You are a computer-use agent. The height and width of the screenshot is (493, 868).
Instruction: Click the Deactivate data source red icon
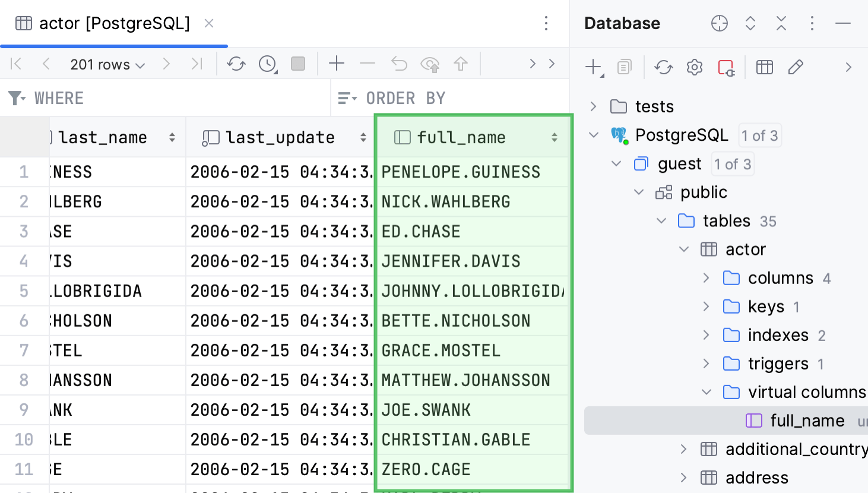726,67
